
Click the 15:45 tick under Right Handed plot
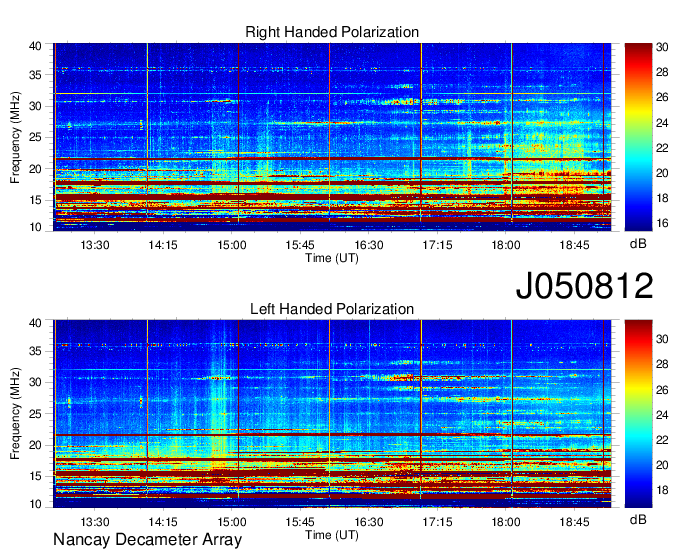(300, 245)
